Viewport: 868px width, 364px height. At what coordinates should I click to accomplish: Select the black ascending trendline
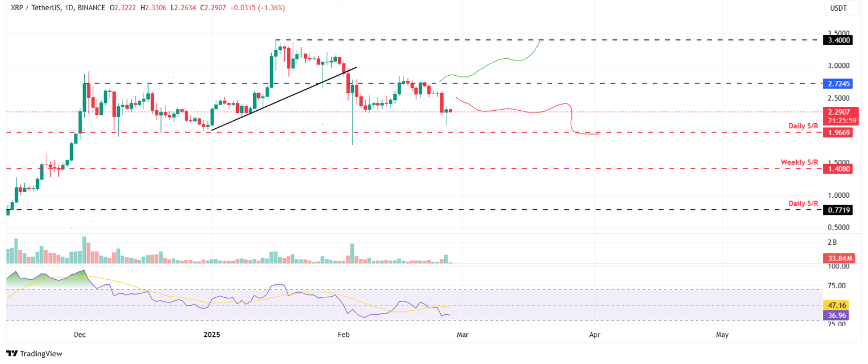click(x=283, y=99)
